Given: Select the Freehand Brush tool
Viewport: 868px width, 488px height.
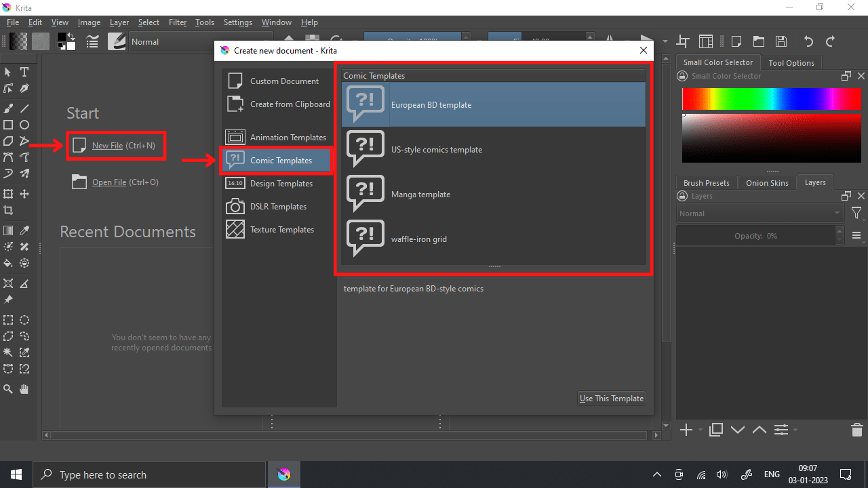Looking at the screenshot, I should [8, 108].
